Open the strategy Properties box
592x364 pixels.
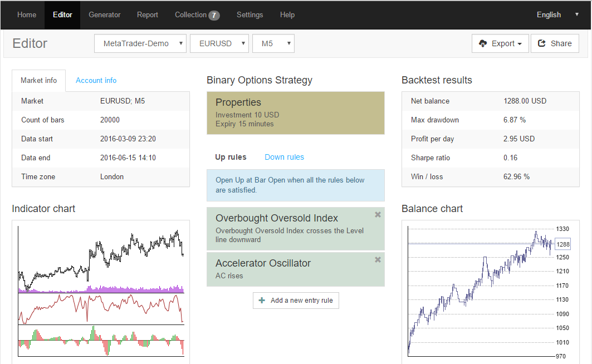point(295,113)
